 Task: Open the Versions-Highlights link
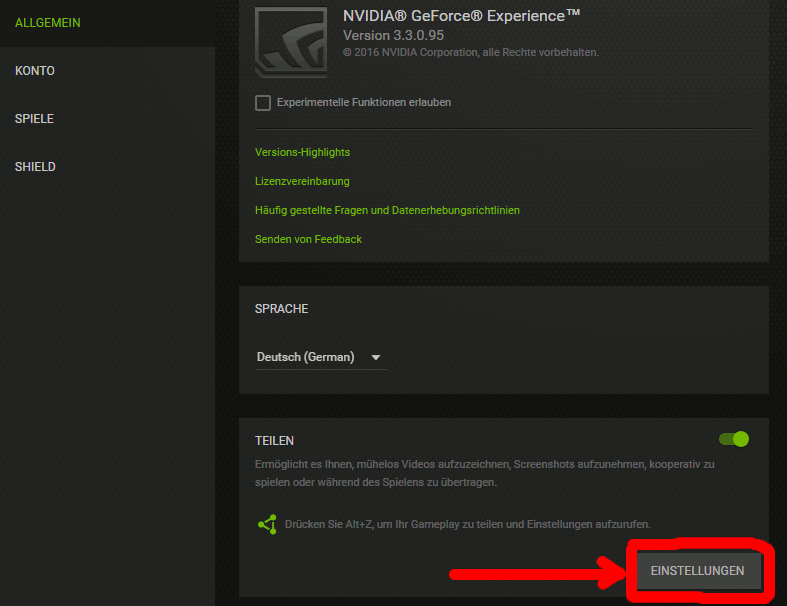302,152
